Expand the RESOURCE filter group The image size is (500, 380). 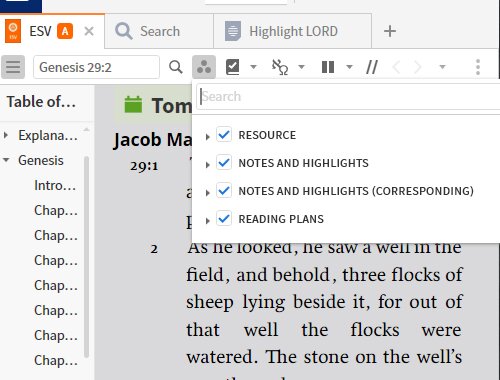pyautogui.click(x=207, y=136)
